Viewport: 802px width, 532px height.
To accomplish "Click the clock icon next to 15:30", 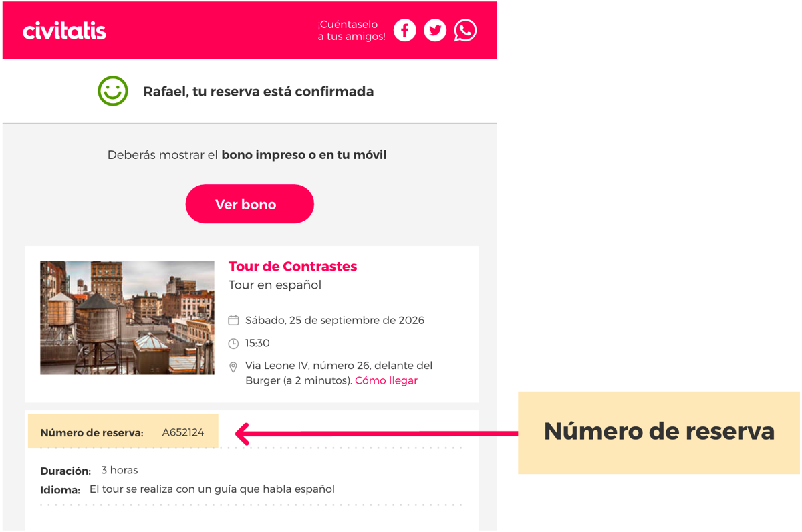I will [233, 344].
